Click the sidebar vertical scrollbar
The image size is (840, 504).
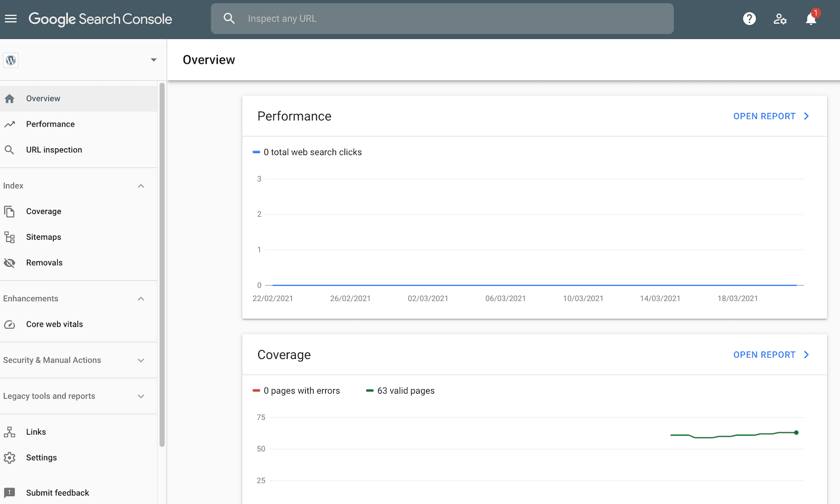coord(162,263)
